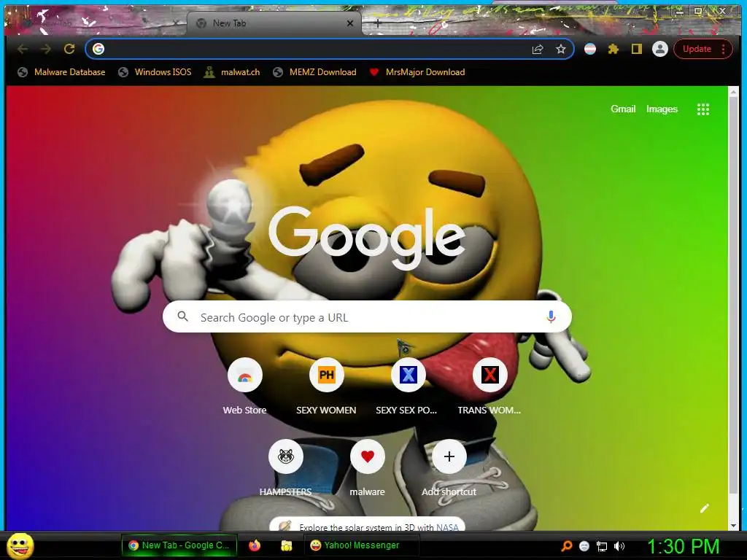Screen dimensions: 747x560
Task: Click the browser forward arrow
Action: [46, 49]
